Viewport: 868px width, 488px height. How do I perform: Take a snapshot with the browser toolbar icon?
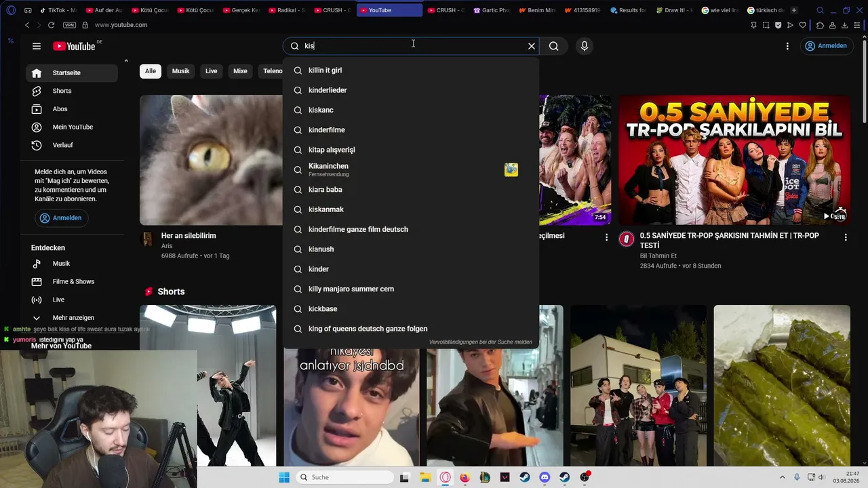[766, 25]
